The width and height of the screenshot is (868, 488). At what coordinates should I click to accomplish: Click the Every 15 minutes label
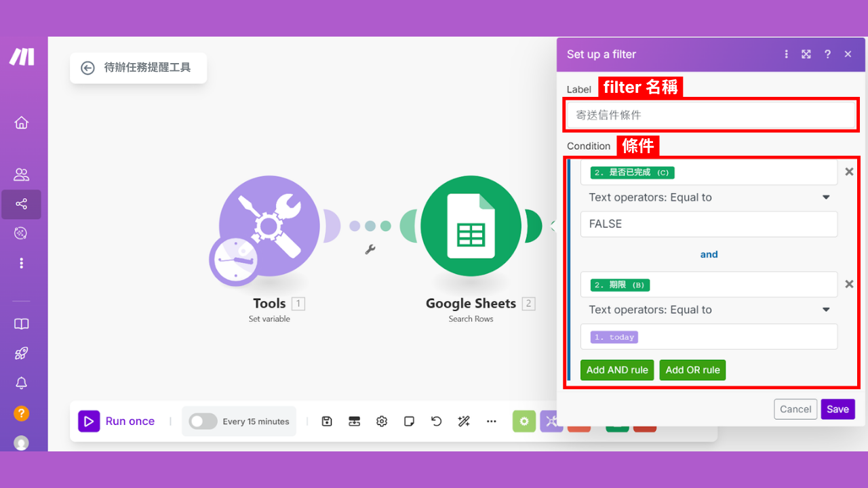(x=256, y=422)
